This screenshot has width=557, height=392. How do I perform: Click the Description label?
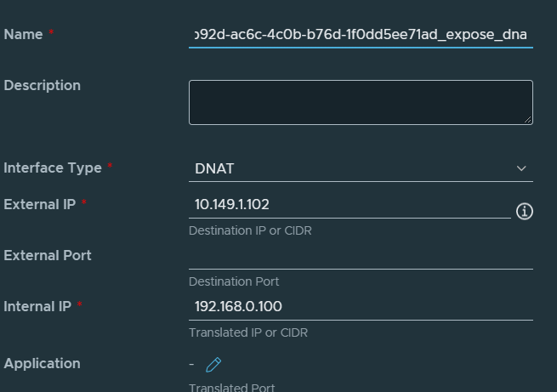[43, 86]
